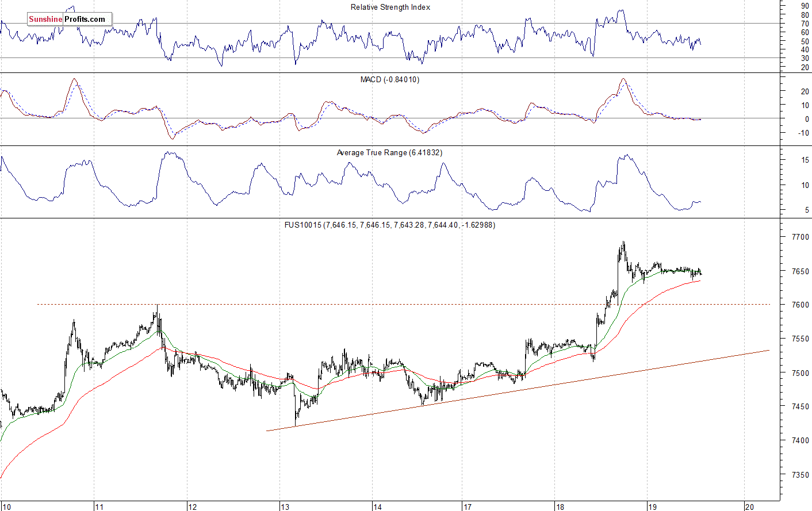Select the Average True Range (6.41832) label
The image size is (812, 511).
pyautogui.click(x=389, y=153)
